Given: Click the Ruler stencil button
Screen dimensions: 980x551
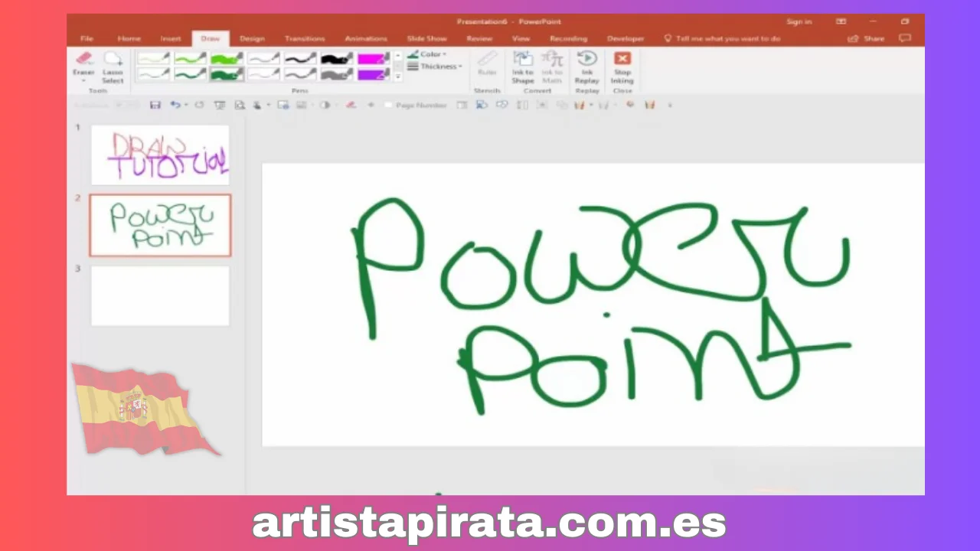Looking at the screenshot, I should 487,64.
